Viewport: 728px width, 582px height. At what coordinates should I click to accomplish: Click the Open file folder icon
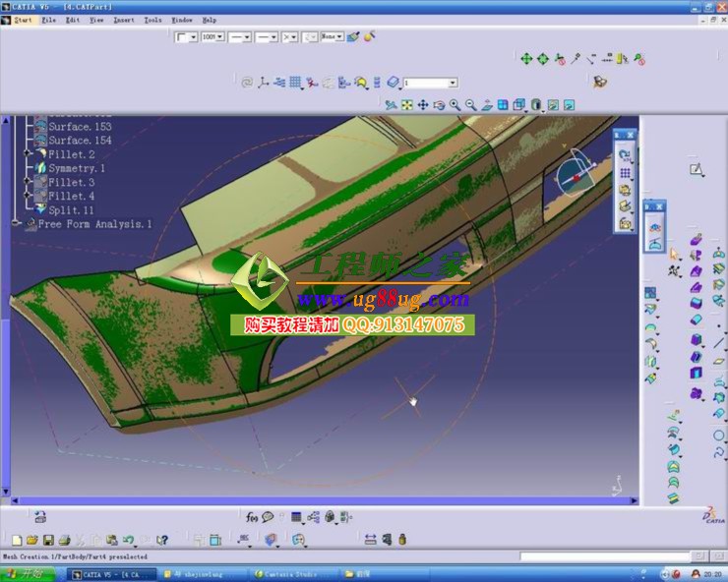(32, 540)
